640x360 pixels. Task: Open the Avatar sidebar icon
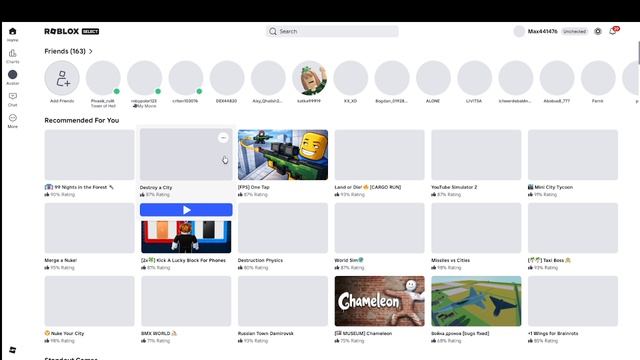point(13,75)
